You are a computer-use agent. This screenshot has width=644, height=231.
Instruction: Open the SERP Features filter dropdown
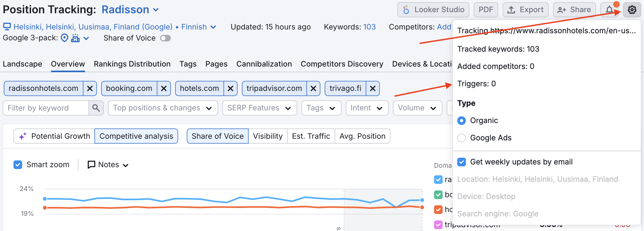click(x=260, y=108)
